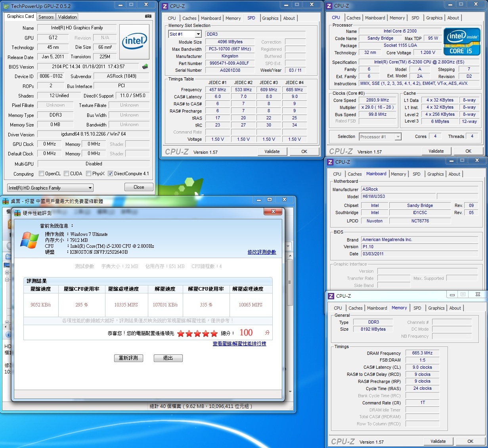The image size is (488, 448).
Task: Click the 9052 KB/s compression speed value
Action: [41, 305]
